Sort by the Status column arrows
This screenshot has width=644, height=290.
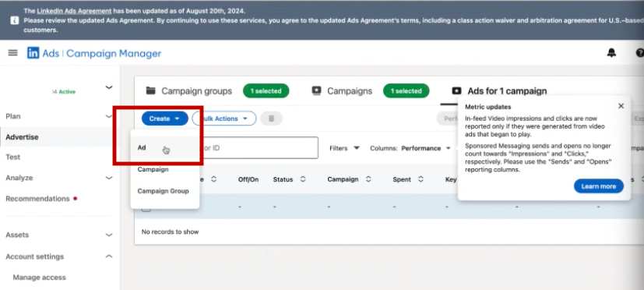303,179
